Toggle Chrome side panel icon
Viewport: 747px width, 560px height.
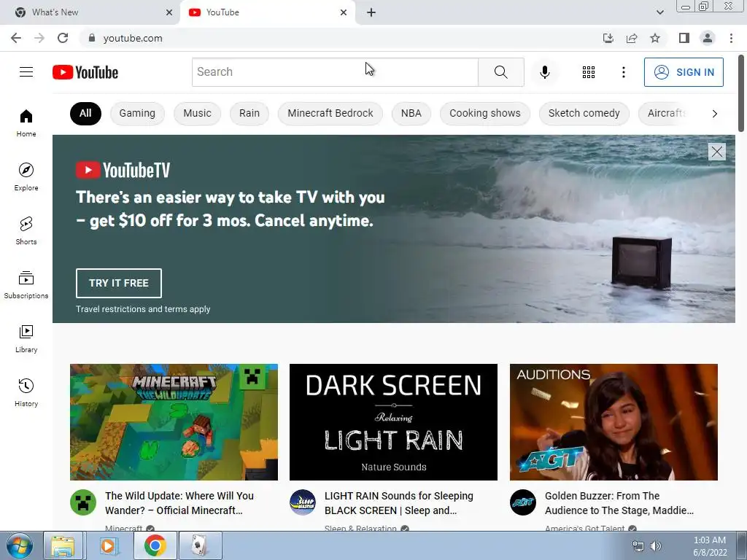(x=684, y=38)
